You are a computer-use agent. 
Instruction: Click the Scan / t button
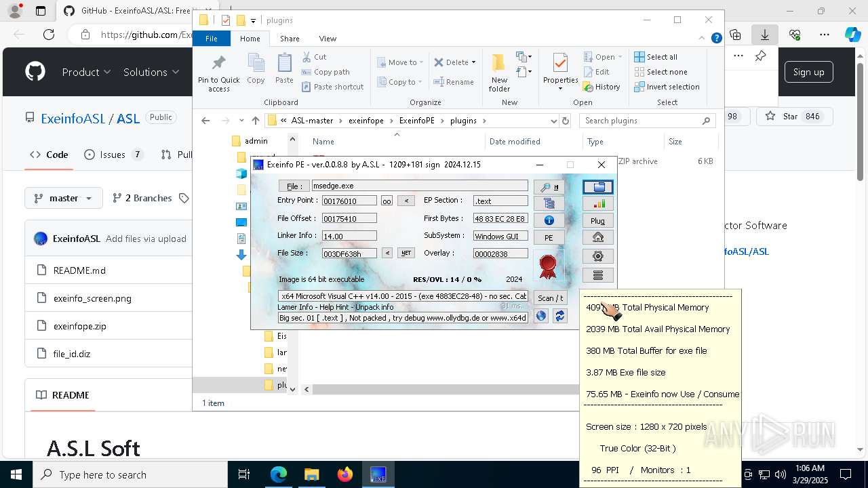pyautogui.click(x=550, y=298)
